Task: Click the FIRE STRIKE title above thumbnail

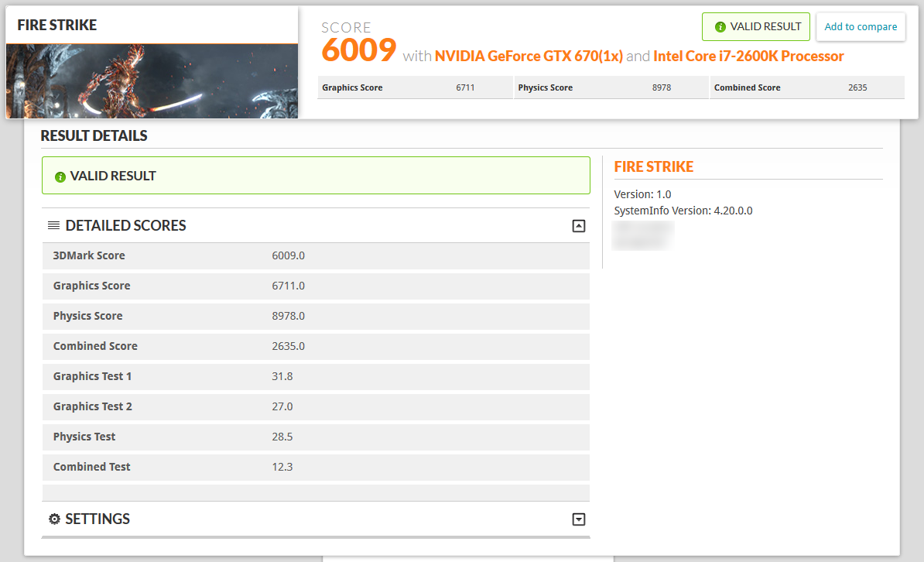Action: tap(57, 25)
